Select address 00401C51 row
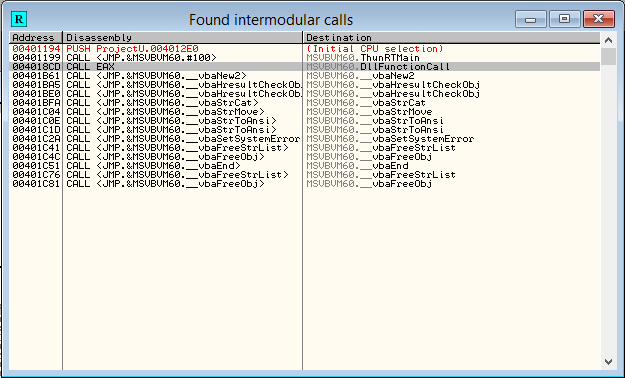This screenshot has width=625, height=378. 36,165
